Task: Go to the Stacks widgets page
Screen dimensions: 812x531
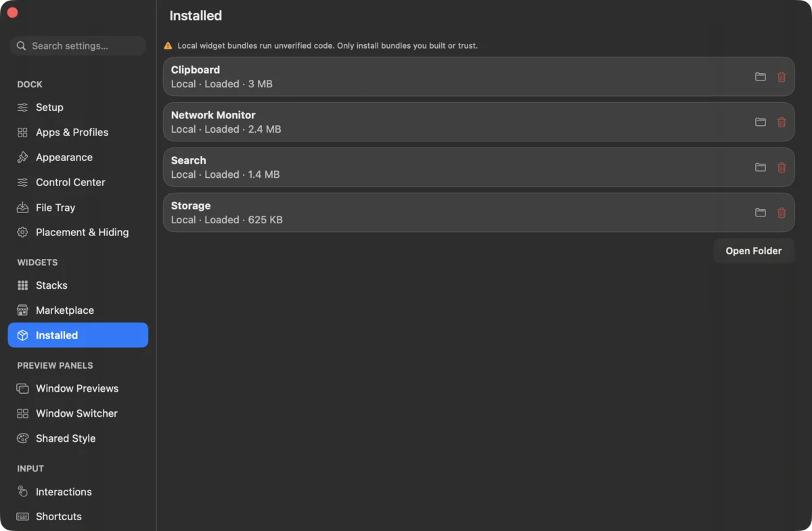Action: 78,285
